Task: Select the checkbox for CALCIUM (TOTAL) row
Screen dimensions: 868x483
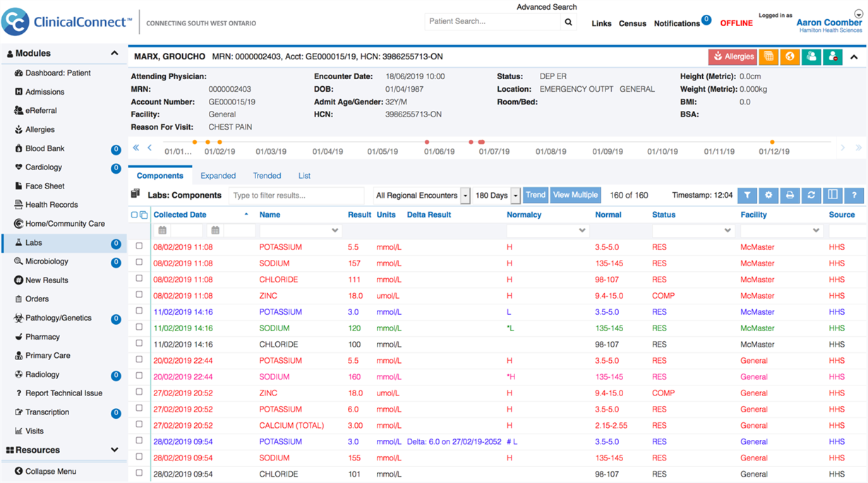Action: (139, 425)
